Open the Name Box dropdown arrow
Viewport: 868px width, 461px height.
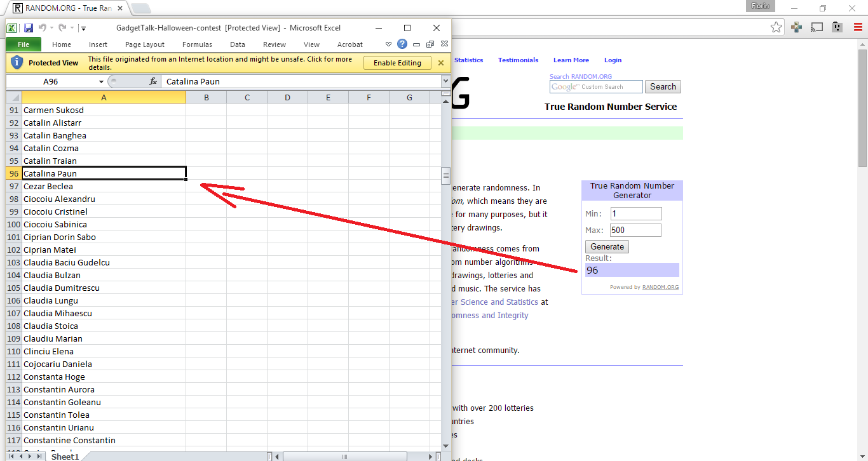click(101, 81)
